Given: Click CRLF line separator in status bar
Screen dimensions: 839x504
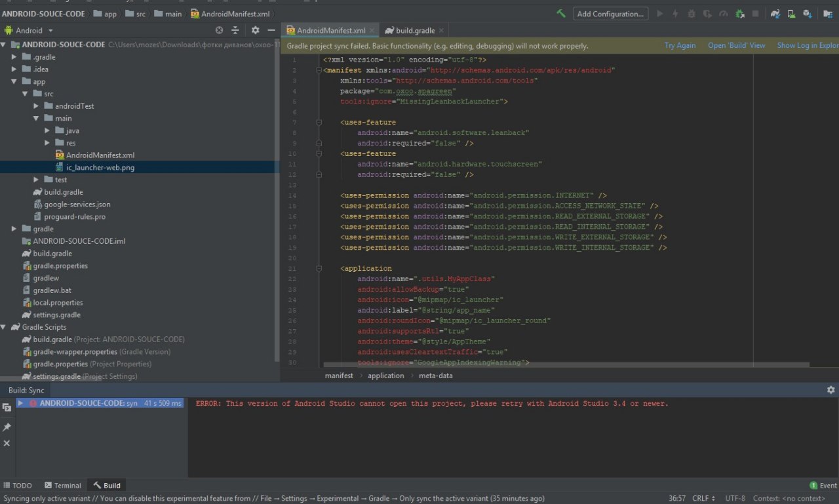Looking at the screenshot, I should [703, 499].
